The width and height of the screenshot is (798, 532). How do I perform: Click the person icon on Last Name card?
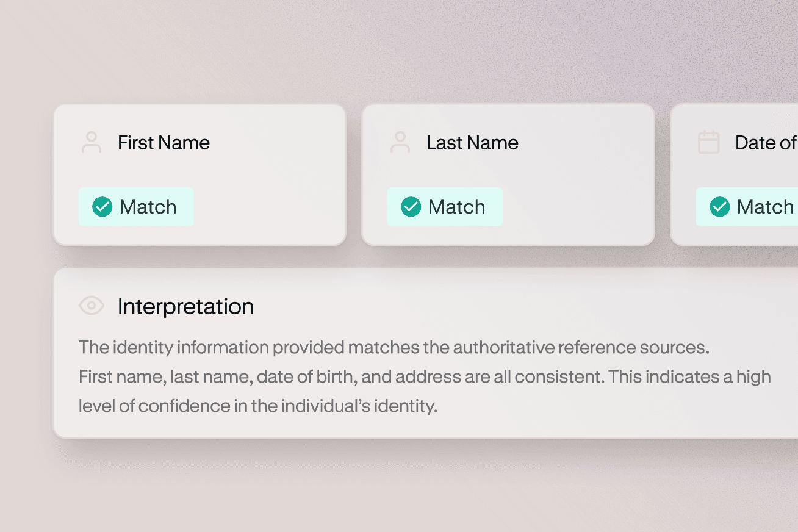400,142
